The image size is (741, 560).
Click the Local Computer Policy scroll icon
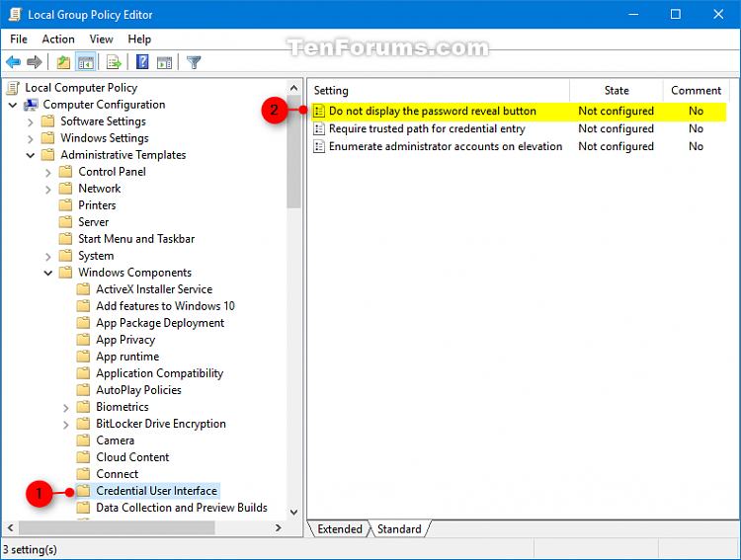click(x=13, y=88)
